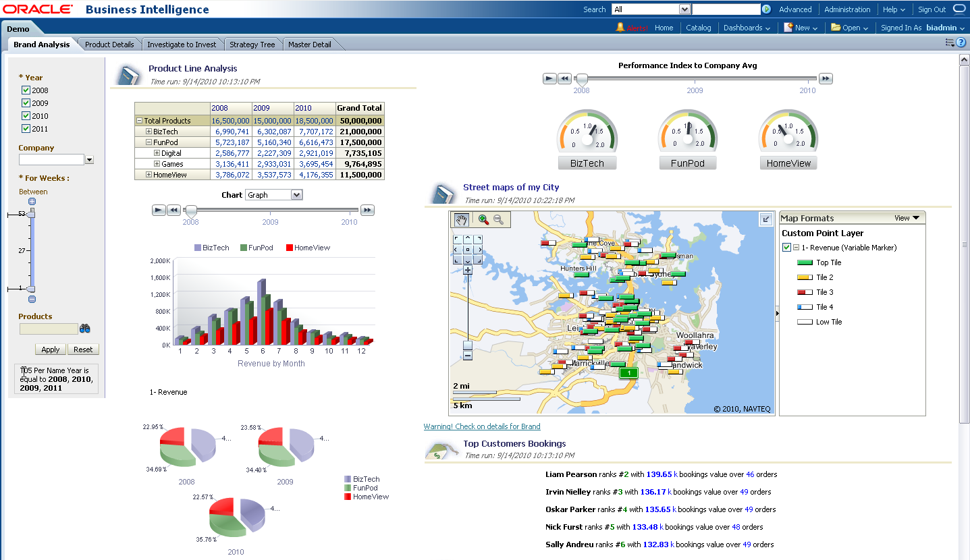Expand the Digital row
The height and width of the screenshot is (560, 970).
point(157,153)
